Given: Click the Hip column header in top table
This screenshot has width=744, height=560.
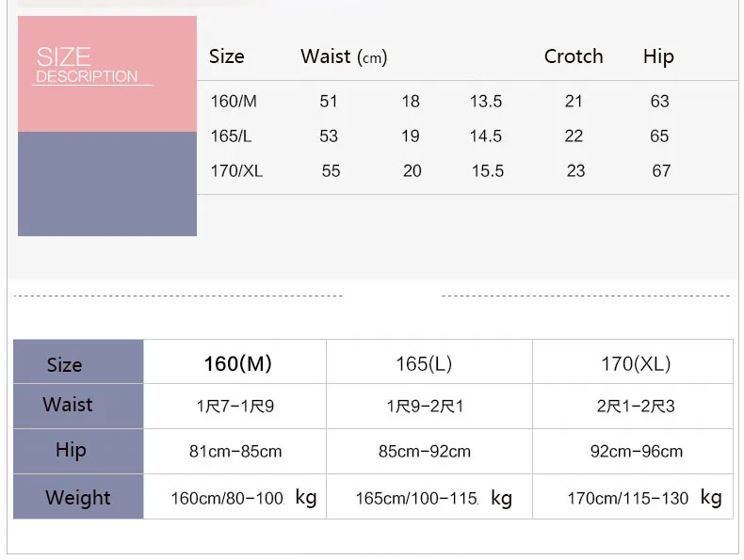Looking at the screenshot, I should 658,56.
